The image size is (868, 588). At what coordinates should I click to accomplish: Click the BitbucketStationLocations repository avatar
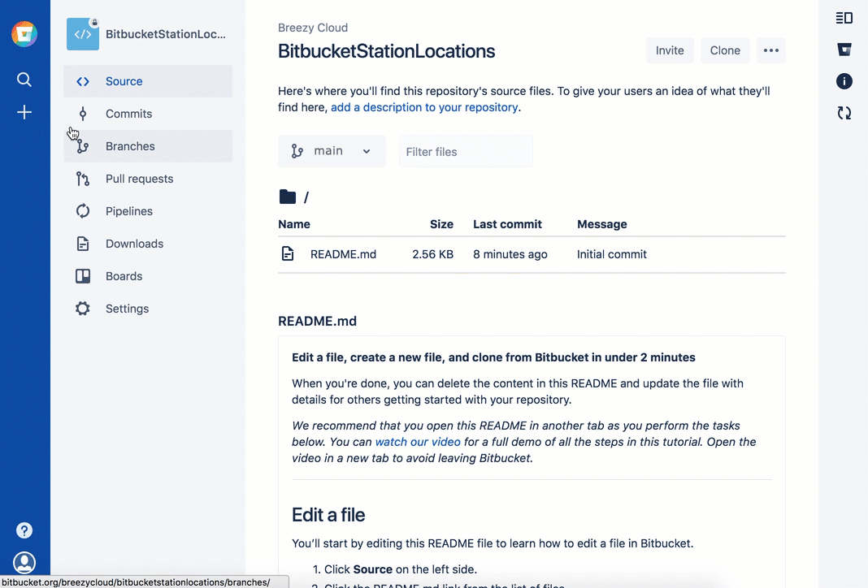[82, 34]
